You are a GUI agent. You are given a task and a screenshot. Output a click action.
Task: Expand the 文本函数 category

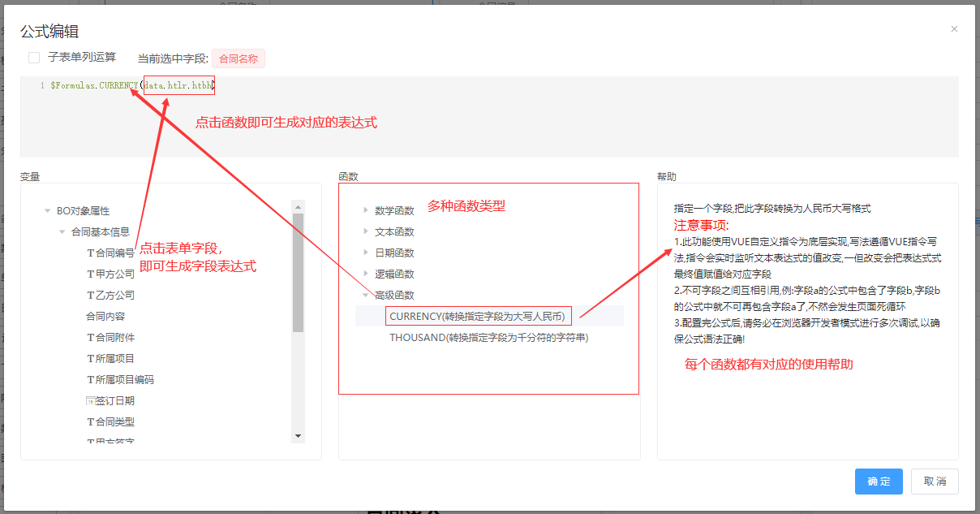click(x=366, y=231)
